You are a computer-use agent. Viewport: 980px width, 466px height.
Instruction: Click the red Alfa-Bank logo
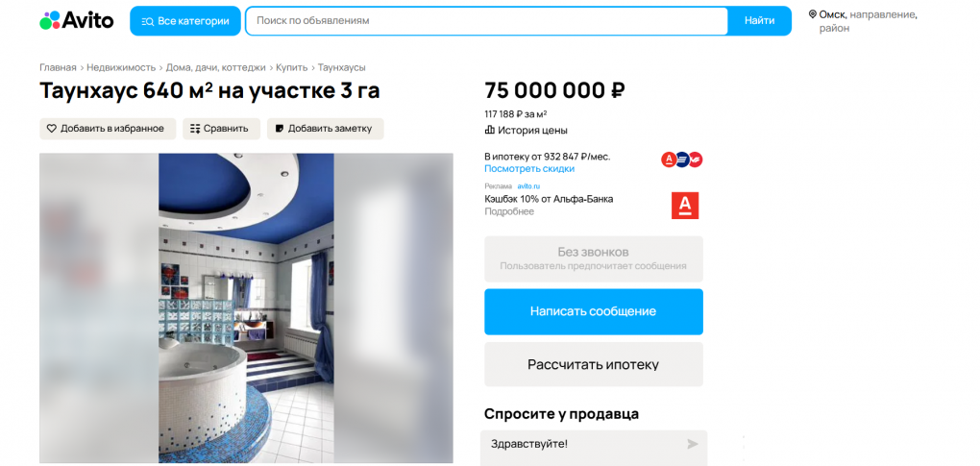pyautogui.click(x=685, y=206)
